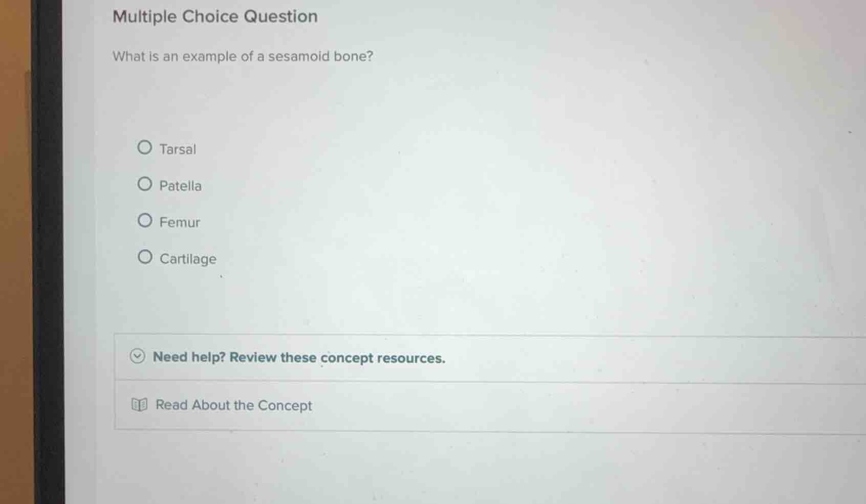866x504 pixels.
Task: Open the Read About the Concept link
Action: coord(233,405)
